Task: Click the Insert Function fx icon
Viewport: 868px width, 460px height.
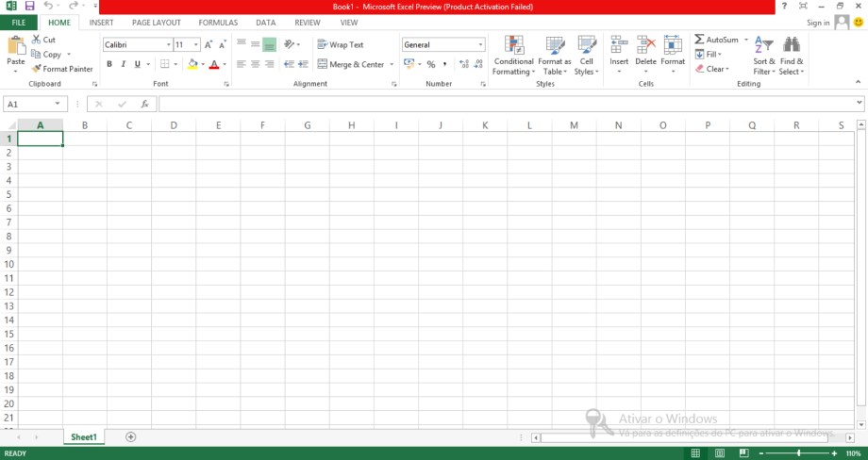Action: [144, 104]
